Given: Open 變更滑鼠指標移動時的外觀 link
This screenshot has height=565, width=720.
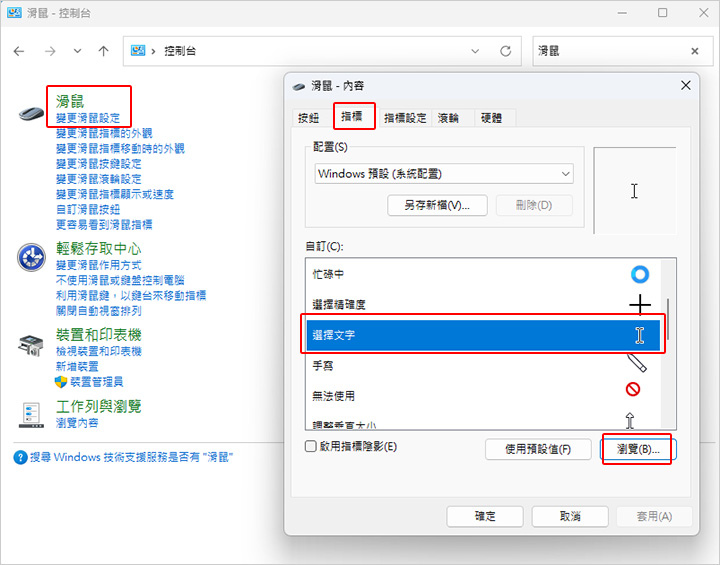Looking at the screenshot, I should (x=120, y=148).
